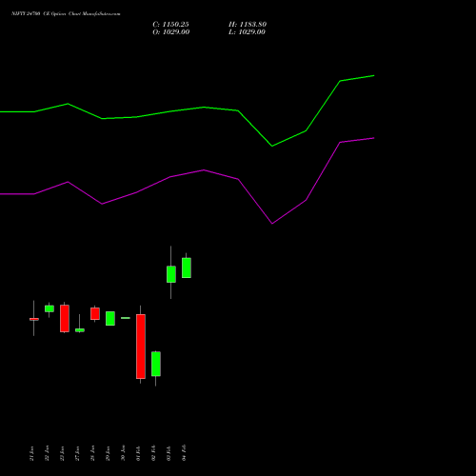Click the high price value H: 1183.80

[x=248, y=25]
